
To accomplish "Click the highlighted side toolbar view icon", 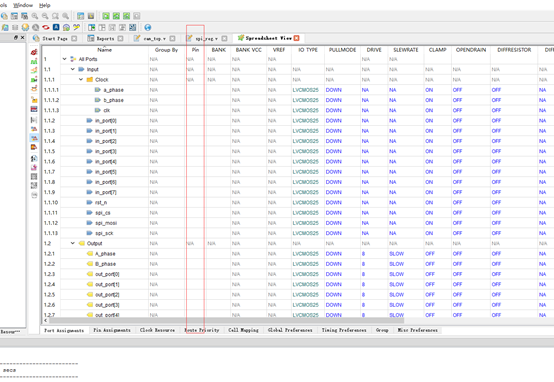I will 34,138.
